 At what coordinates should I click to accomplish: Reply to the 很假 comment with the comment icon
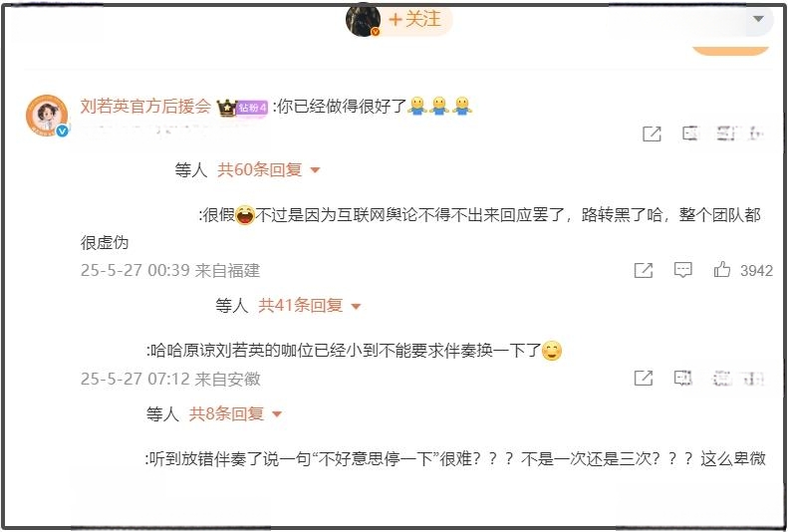click(683, 270)
